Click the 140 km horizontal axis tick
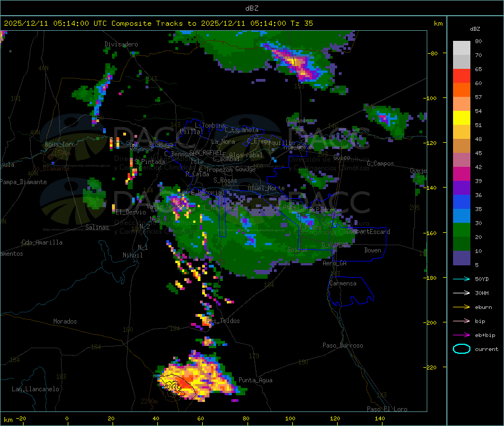504x426 pixels. point(380,418)
